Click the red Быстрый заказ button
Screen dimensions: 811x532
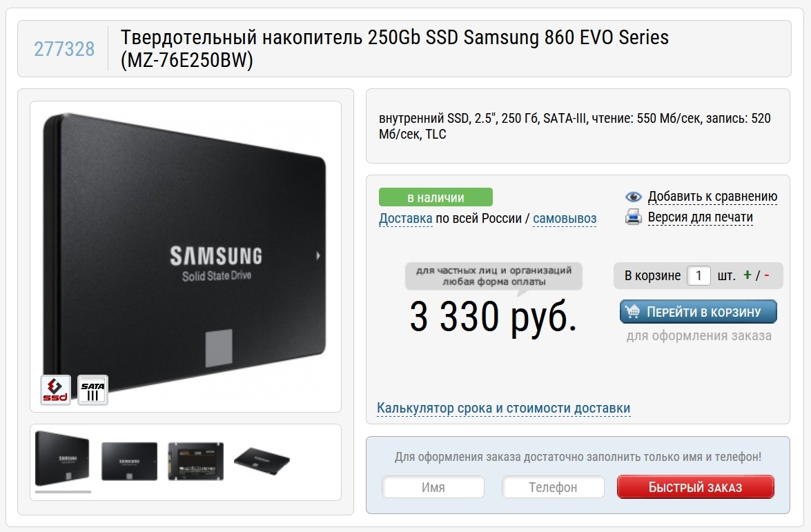coord(695,487)
